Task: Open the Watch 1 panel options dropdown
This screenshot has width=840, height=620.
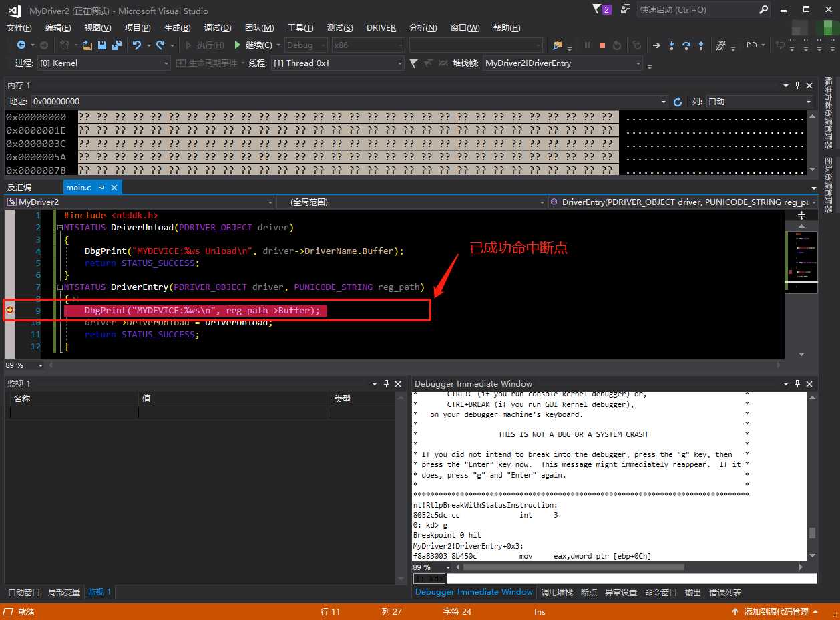Action: tap(373, 384)
